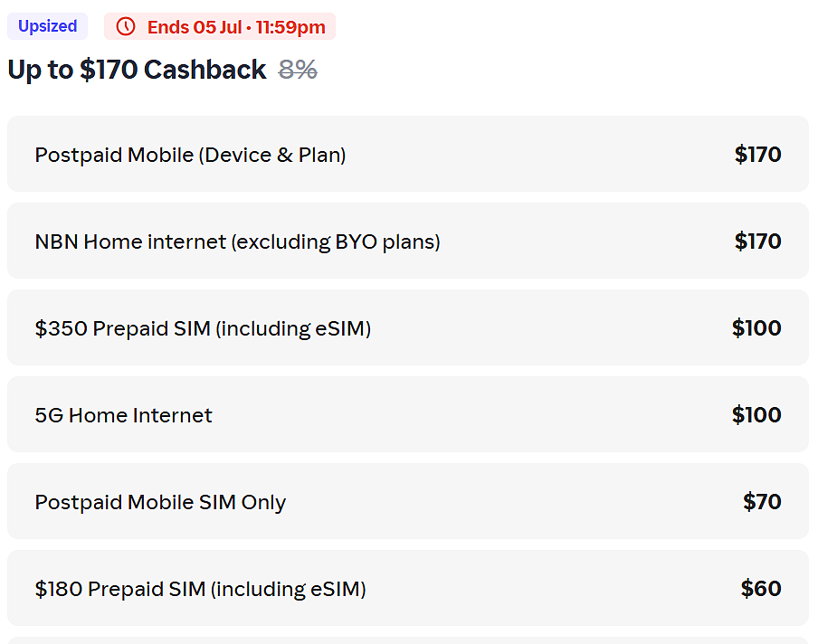This screenshot has width=837, height=644.
Task: Click the $170 amount for Postpaid Mobile Device
Action: 757,154
